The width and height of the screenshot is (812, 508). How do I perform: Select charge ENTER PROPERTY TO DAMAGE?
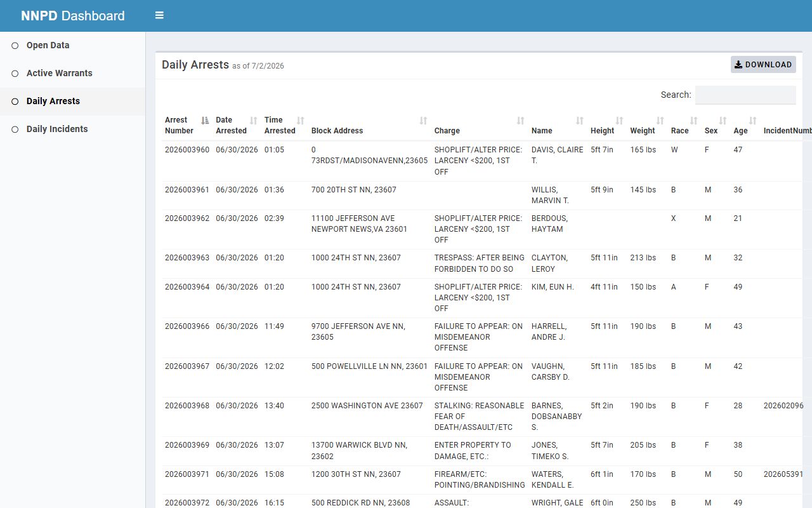[473, 451]
